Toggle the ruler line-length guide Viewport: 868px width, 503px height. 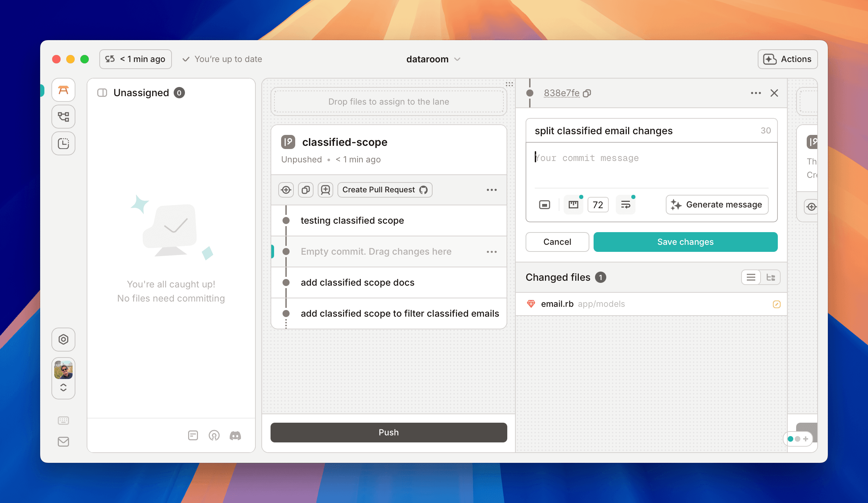pos(573,205)
